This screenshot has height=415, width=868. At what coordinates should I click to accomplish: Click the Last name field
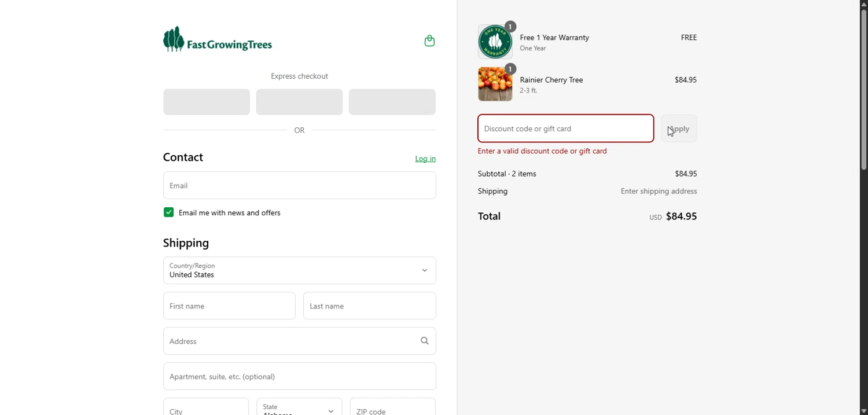370,306
